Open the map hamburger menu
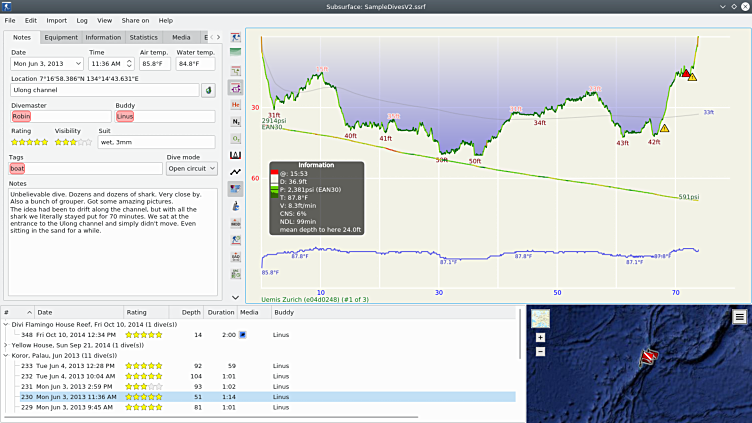 coord(739,317)
